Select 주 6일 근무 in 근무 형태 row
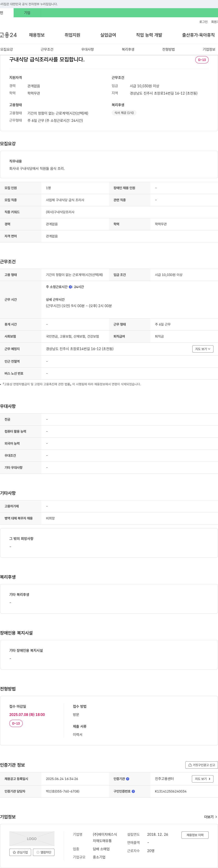 tap(163, 324)
